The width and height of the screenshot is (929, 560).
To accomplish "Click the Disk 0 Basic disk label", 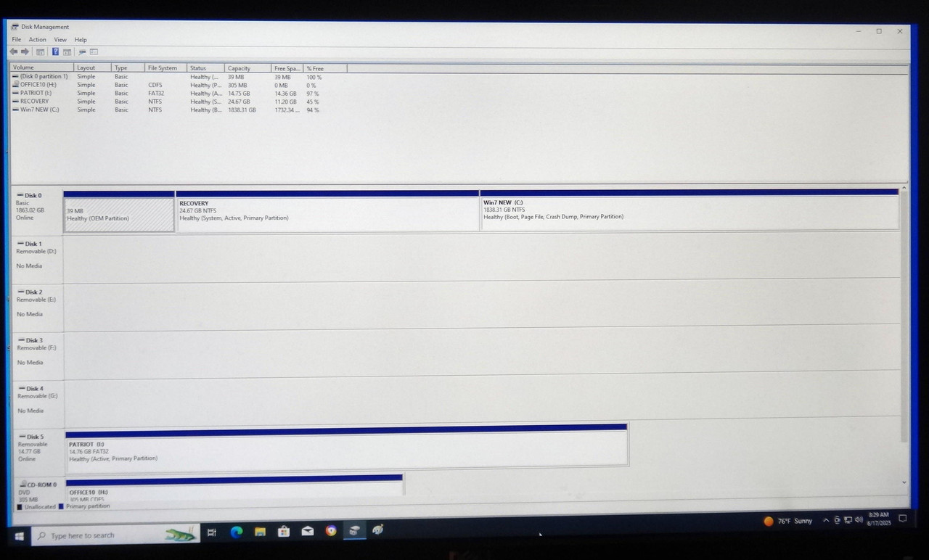I will (38, 207).
